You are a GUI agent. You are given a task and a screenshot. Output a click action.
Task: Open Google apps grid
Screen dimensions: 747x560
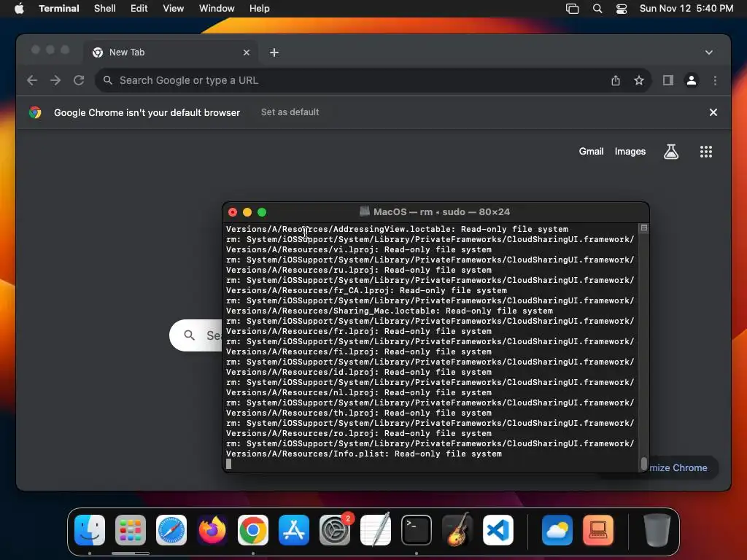(x=706, y=152)
